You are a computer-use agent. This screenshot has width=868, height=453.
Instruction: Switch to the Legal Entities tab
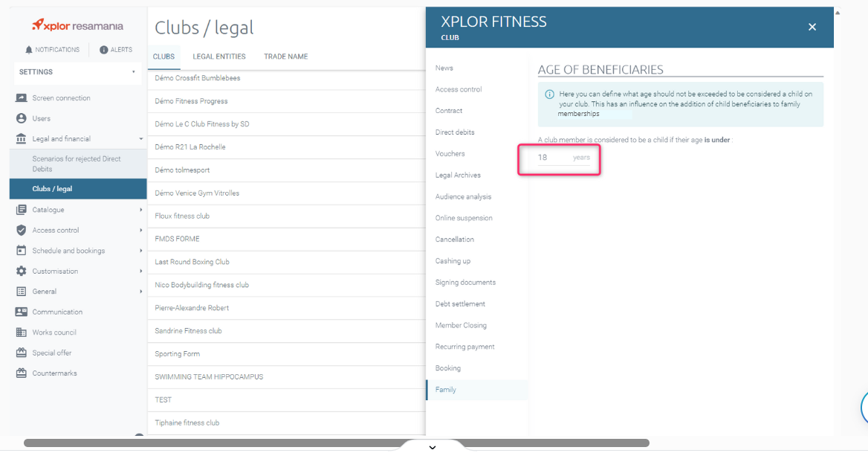(219, 57)
